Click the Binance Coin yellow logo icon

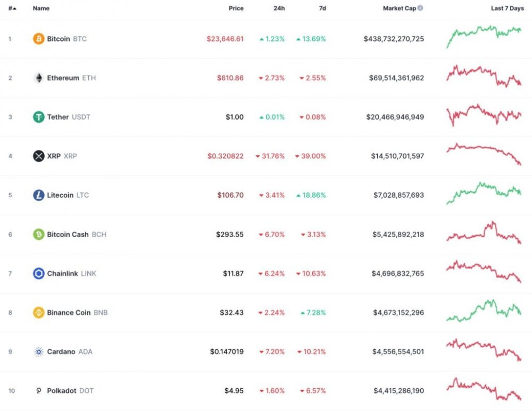pyautogui.click(x=39, y=313)
